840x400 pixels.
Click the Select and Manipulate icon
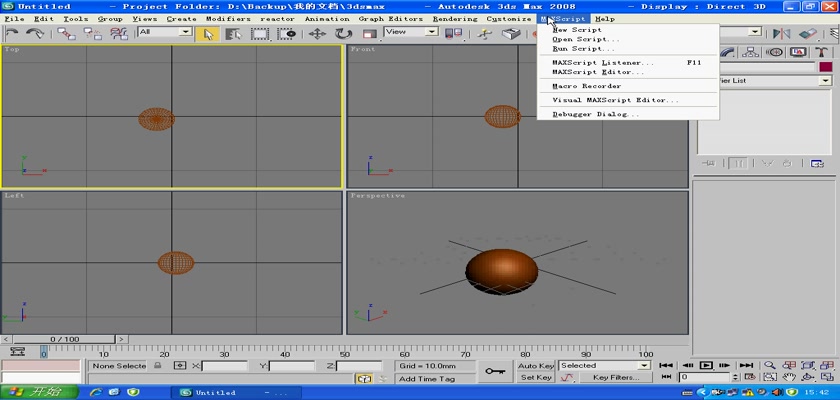pyautogui.click(x=484, y=34)
